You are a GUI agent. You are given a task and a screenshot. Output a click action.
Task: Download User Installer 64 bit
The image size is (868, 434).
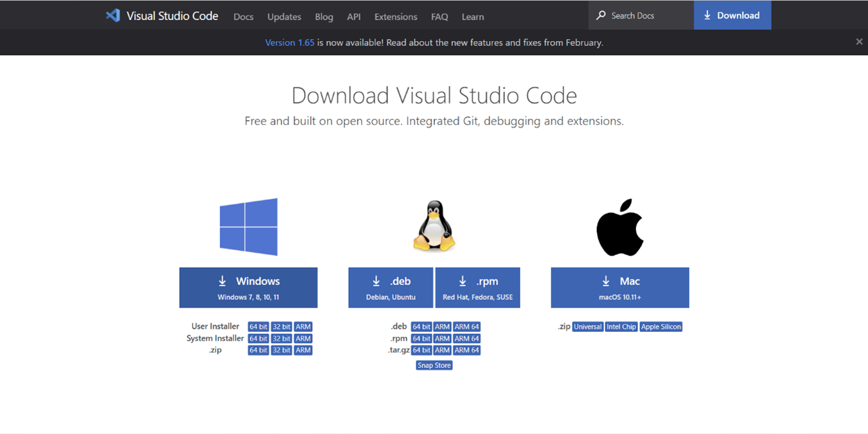[x=258, y=327]
